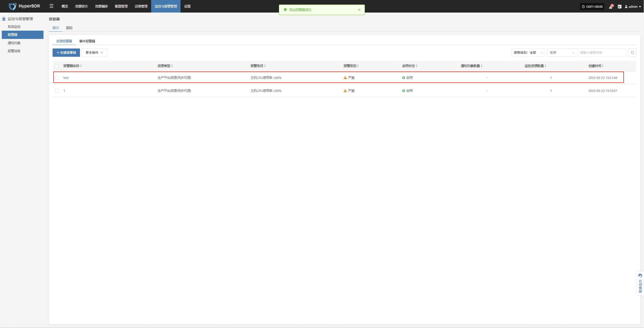Click creation time 2025-05-22 15:21:44
The height and width of the screenshot is (328, 644).
(x=603, y=78)
